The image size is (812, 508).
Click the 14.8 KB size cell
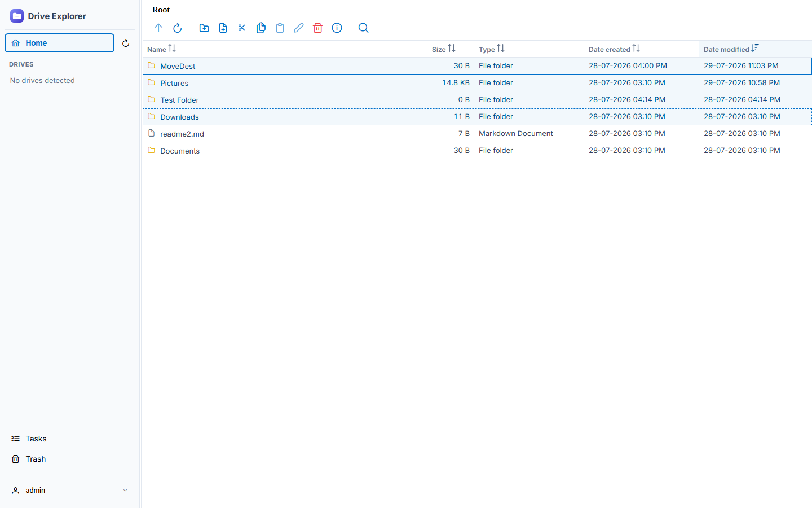click(456, 82)
